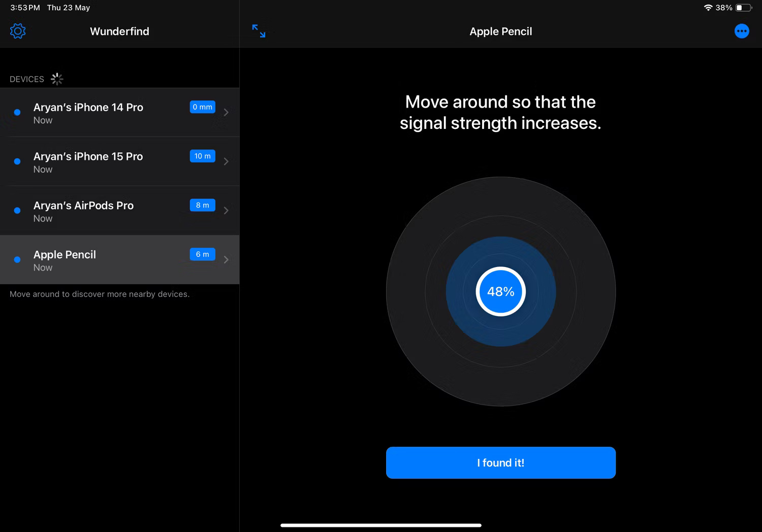Expand Aryan's iPhone 15 Pro details chevron
Viewport: 762px width, 532px height.
226,161
